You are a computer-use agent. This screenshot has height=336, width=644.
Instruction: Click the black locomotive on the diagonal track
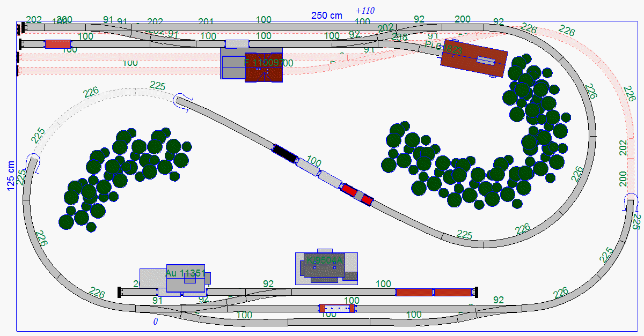tap(284, 153)
